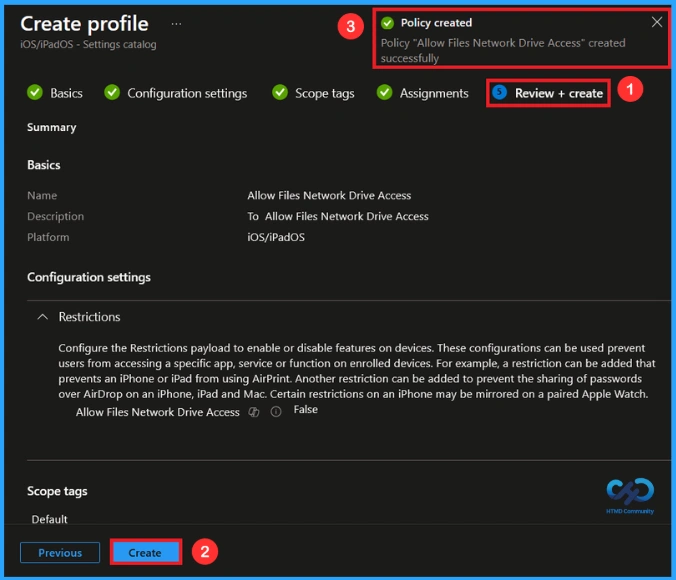This screenshot has height=580, width=676.
Task: Click the platform value iOS/iPadOS
Action: click(276, 237)
